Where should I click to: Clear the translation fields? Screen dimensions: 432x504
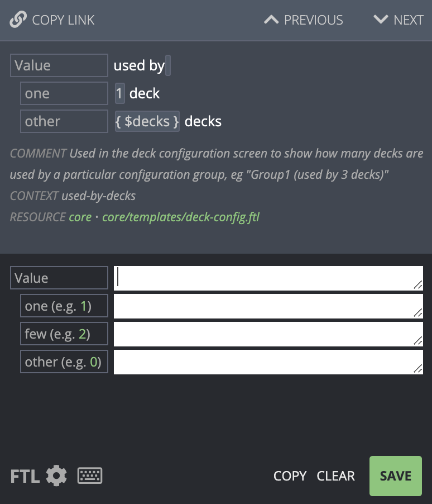pos(335,476)
